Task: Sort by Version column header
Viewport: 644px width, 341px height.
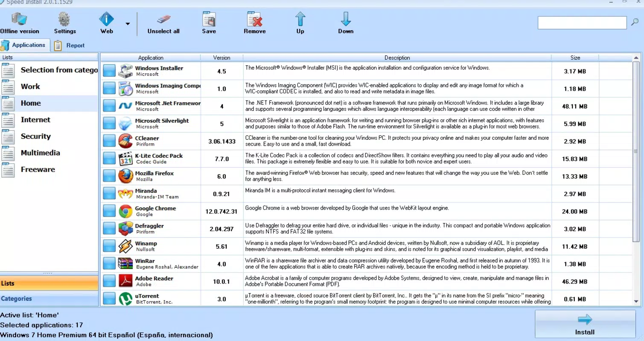Action: (x=221, y=58)
